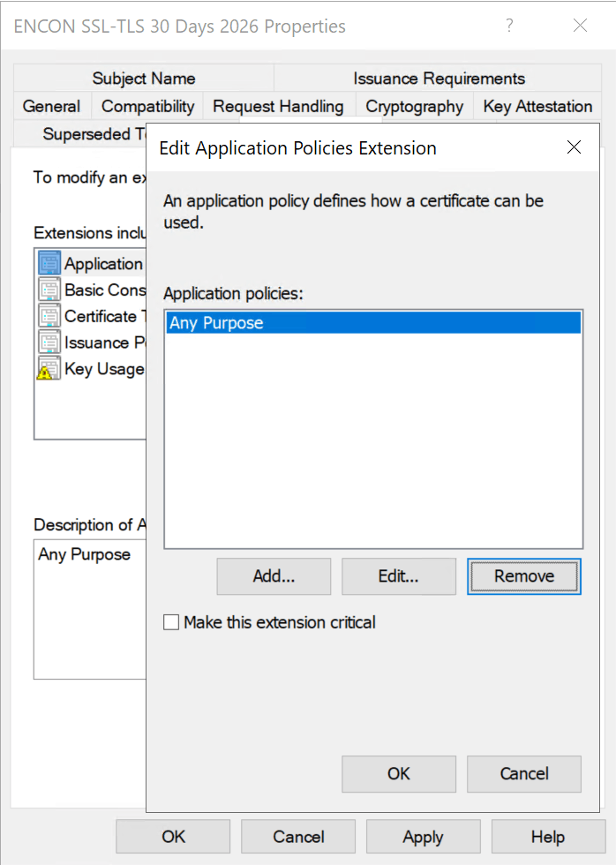Switch to the Issuance Requirements tab
616x865 pixels.
click(439, 79)
